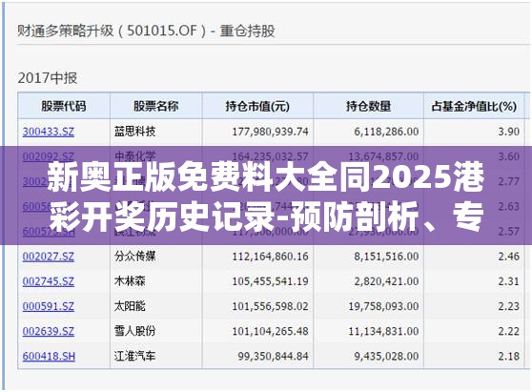This screenshot has width=532, height=392.
Task: Select stock name 蓝思科技
Action: click(135, 132)
